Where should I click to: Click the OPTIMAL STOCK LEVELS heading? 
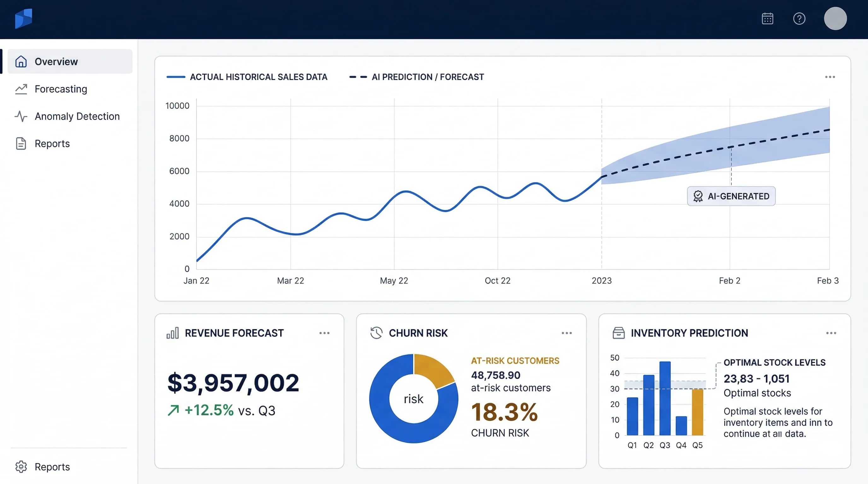(x=775, y=362)
